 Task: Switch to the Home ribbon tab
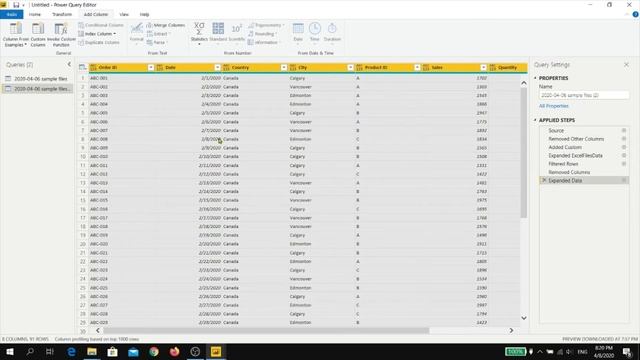pos(35,14)
